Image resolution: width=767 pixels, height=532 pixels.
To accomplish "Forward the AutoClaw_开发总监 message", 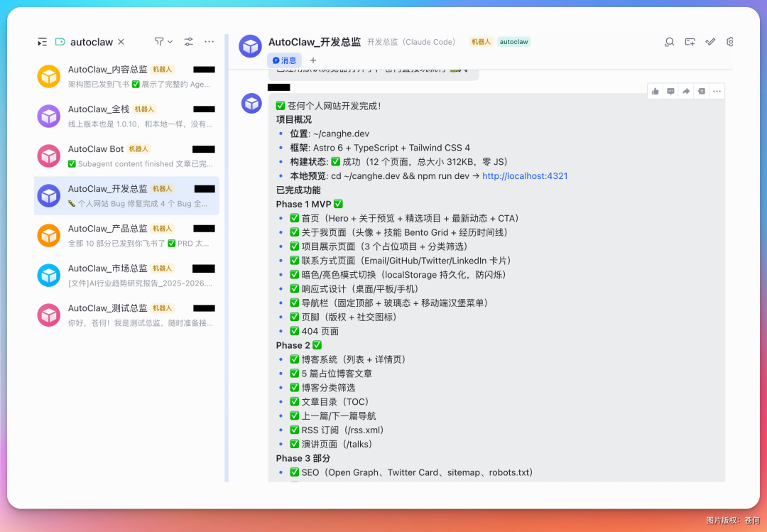I will 685,90.
